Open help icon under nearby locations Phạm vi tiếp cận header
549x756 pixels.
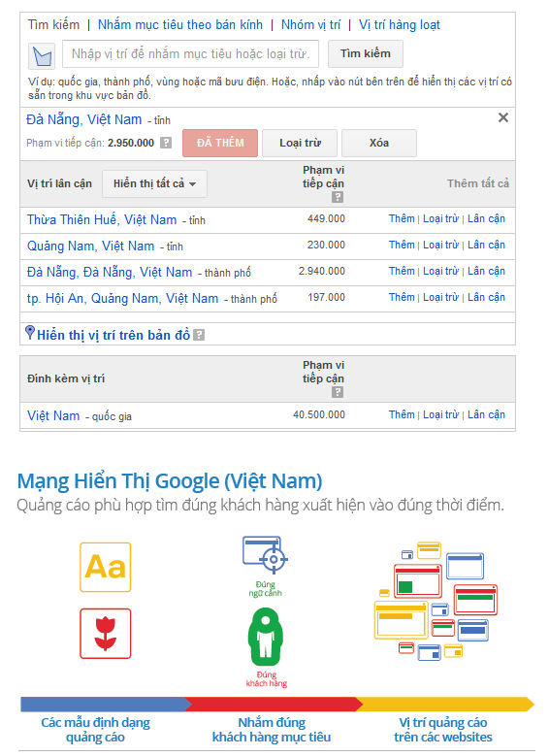tap(338, 197)
